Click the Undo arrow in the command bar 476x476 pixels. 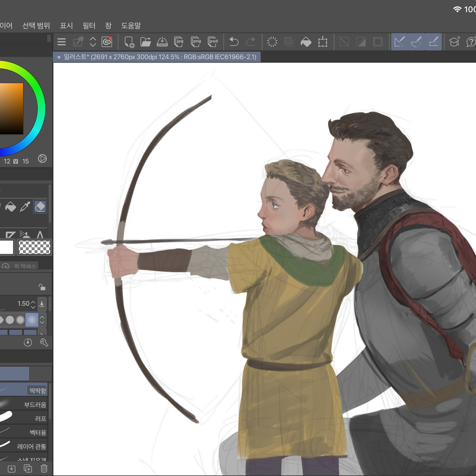(234, 42)
